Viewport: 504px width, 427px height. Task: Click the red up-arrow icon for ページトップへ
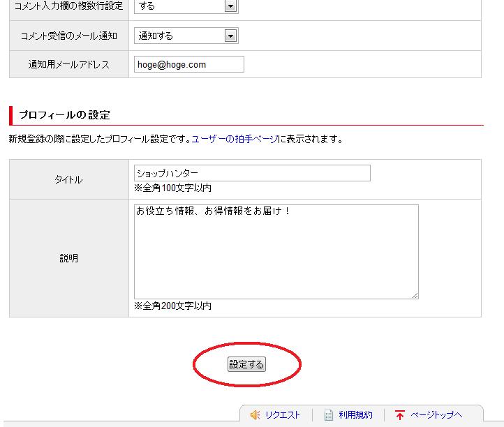(400, 415)
